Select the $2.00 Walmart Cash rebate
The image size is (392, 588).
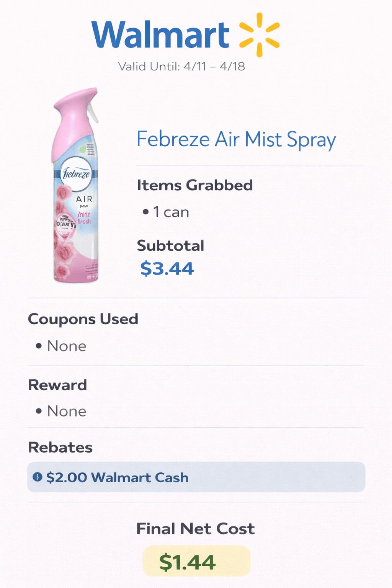[117, 477]
